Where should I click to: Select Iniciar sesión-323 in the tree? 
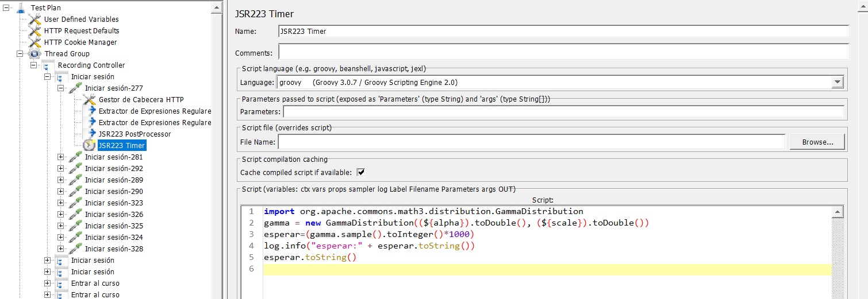coord(114,203)
